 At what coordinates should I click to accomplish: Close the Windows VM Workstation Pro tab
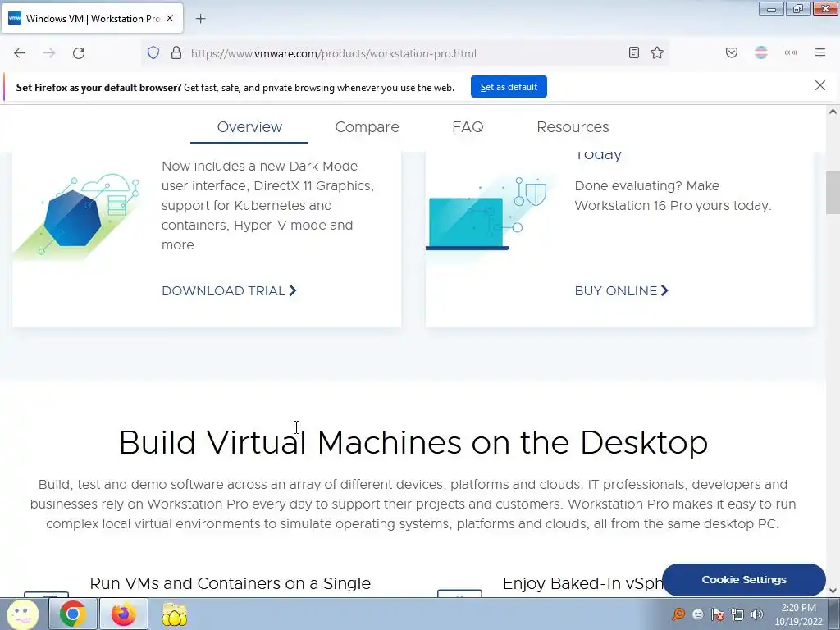pos(170,18)
